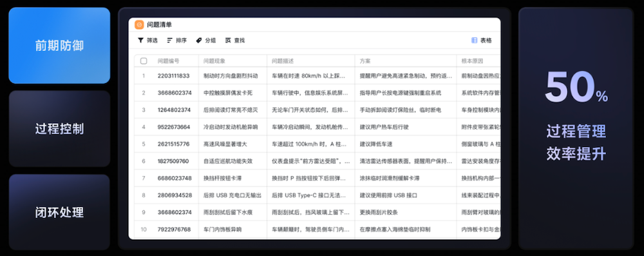This screenshot has width=644, height=256.
Task: Select the 前期防御 tab card
Action: pyautogui.click(x=59, y=46)
